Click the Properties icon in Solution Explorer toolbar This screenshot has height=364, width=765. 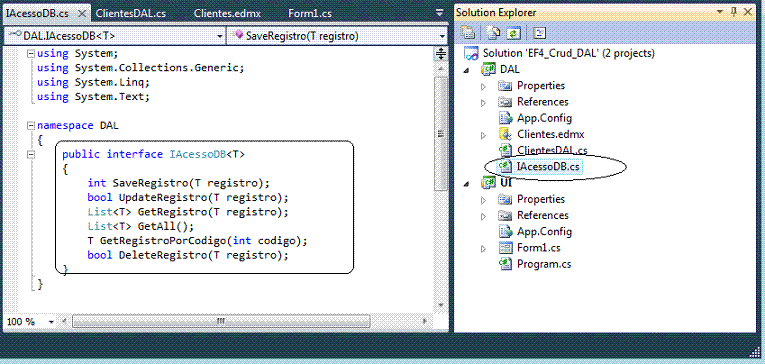coord(468,33)
